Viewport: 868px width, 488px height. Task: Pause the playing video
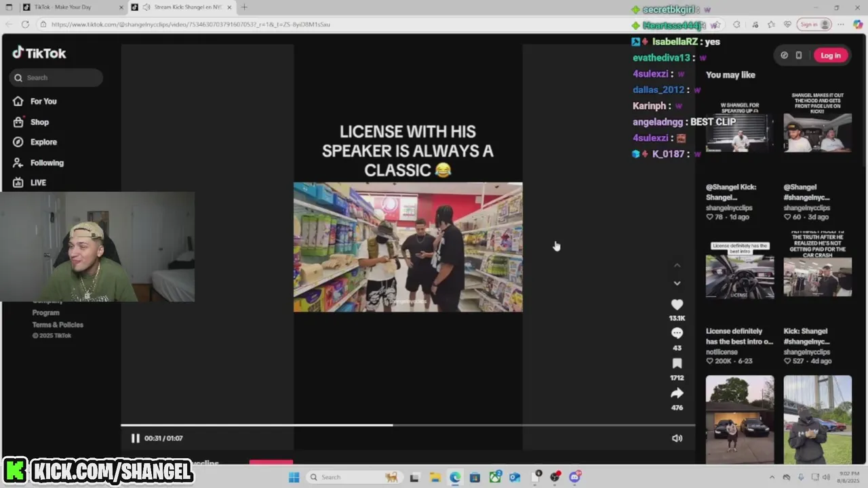pyautogui.click(x=135, y=439)
